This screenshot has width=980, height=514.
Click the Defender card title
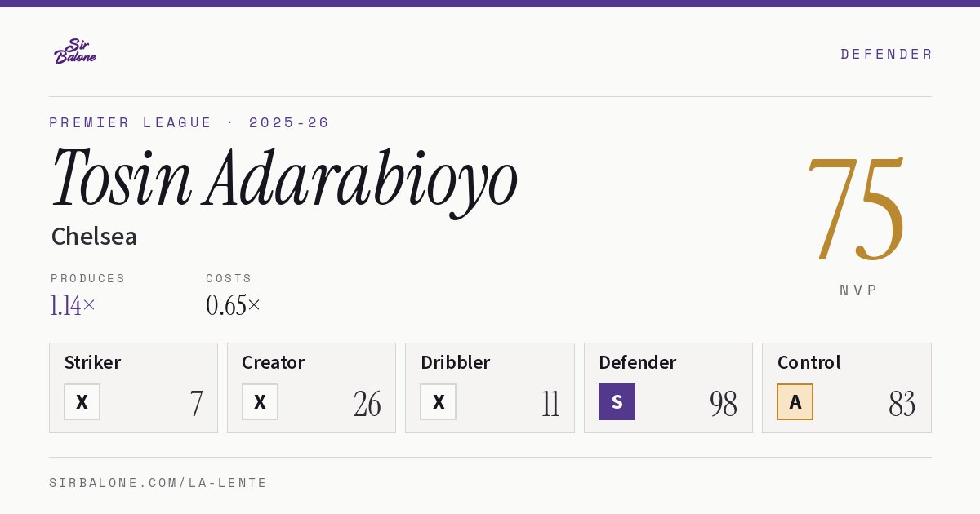[638, 362]
